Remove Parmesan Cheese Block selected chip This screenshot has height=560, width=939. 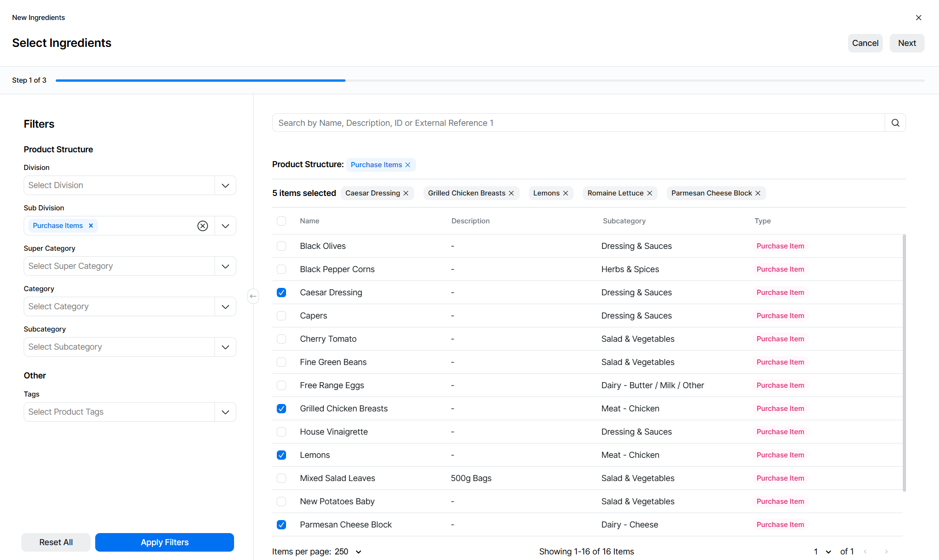(x=758, y=193)
